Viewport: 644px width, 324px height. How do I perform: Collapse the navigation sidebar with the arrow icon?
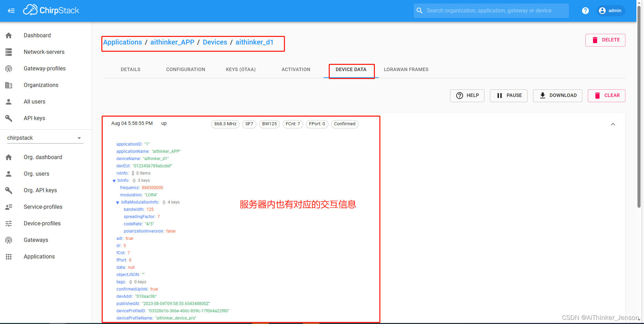pos(11,11)
